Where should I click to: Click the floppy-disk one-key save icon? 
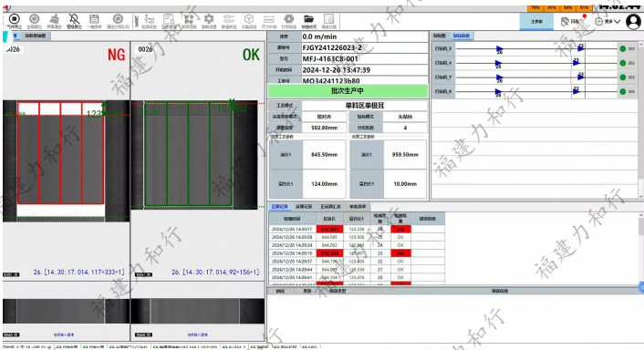click(94, 19)
